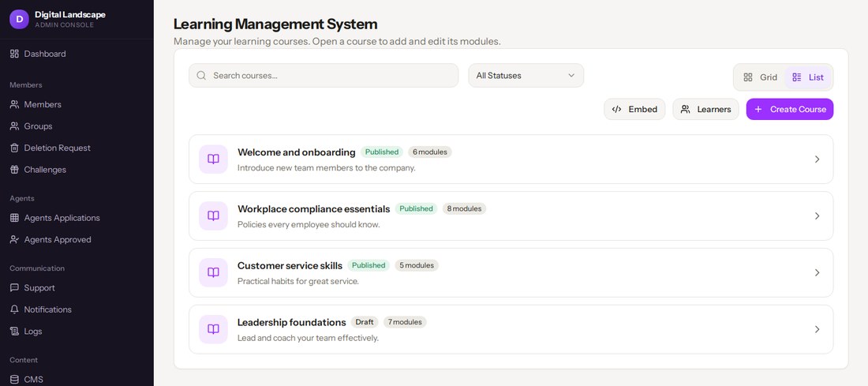Click the magnifier icon in search box
868x386 pixels.
(201, 75)
